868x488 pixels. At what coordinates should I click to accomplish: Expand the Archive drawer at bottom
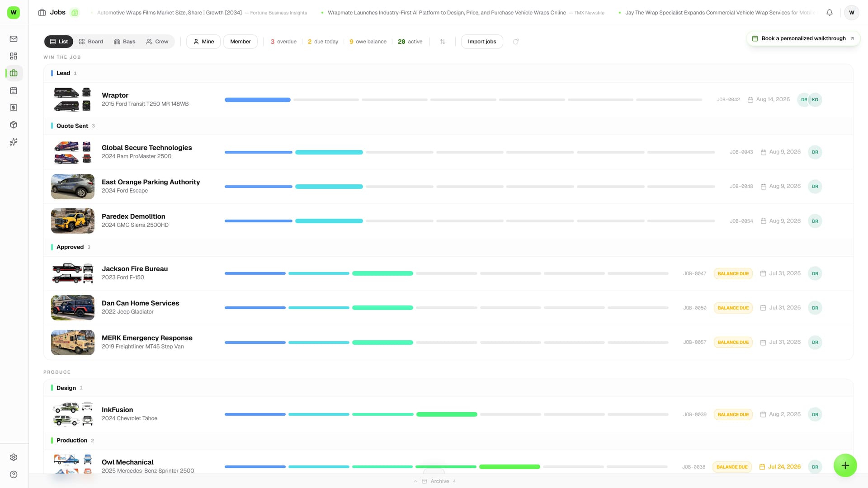435,481
